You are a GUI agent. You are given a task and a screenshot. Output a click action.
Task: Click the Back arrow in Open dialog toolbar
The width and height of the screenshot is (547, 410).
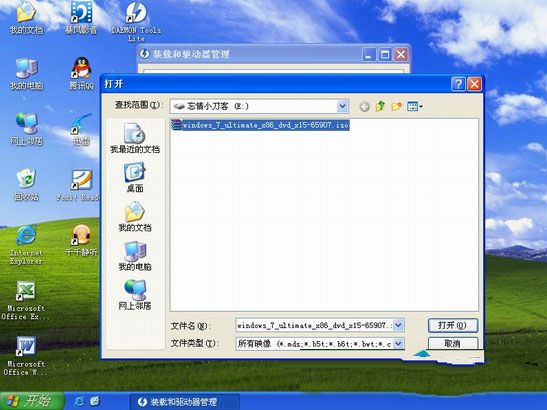pos(365,106)
